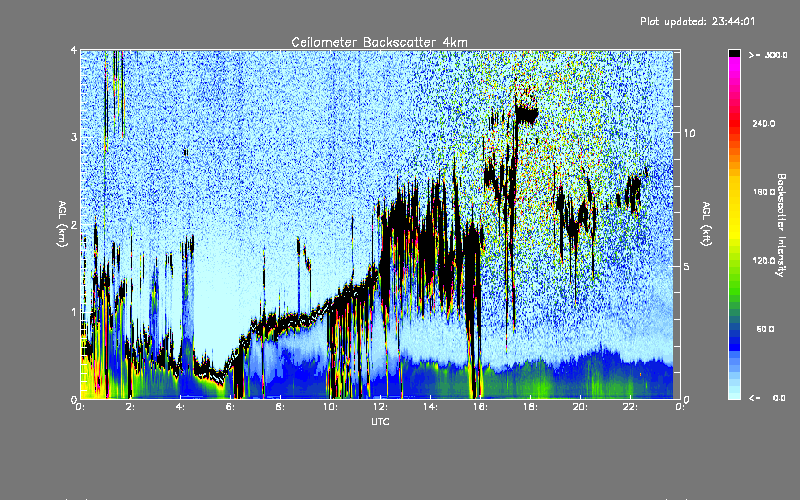The height and width of the screenshot is (500, 800).
Task: Click the '4' km tick on left axis
Action: [x=74, y=50]
